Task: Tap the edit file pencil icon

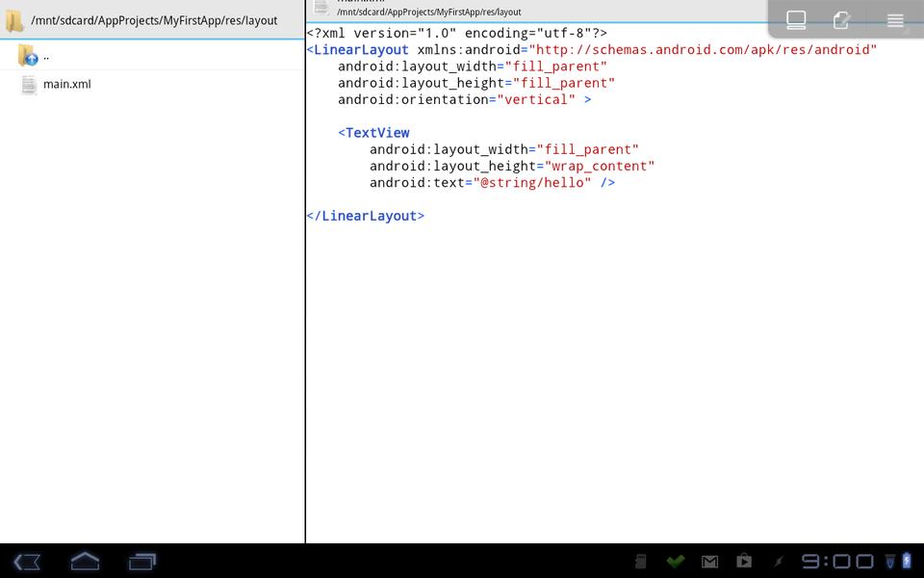Action: (842, 19)
